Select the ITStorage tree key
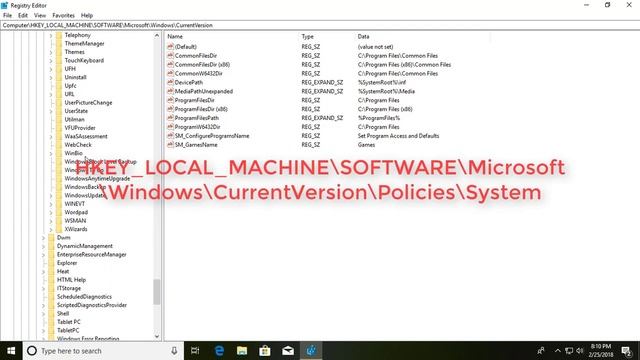This screenshot has width=640, height=360. (69, 288)
